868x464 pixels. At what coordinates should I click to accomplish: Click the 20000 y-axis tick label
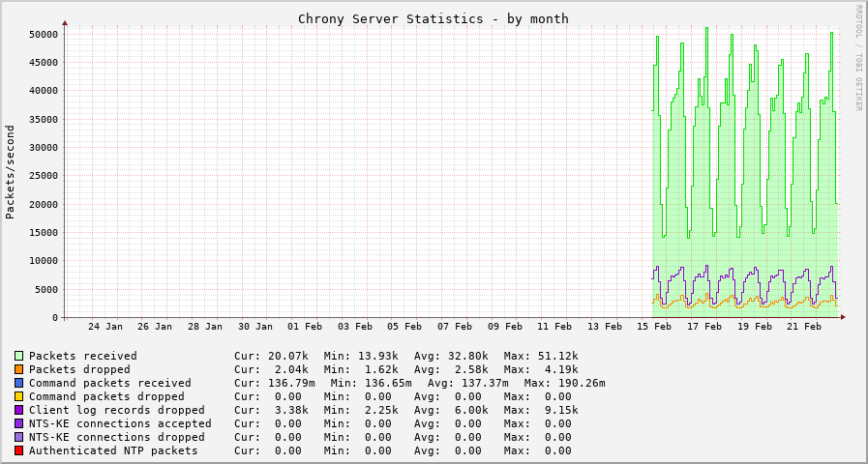tap(44, 204)
